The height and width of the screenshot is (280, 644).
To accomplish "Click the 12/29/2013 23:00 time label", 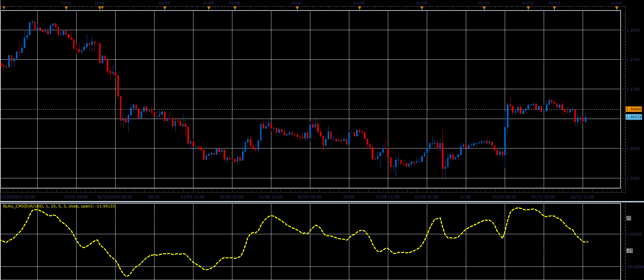I will pyautogui.click(x=18, y=197).
